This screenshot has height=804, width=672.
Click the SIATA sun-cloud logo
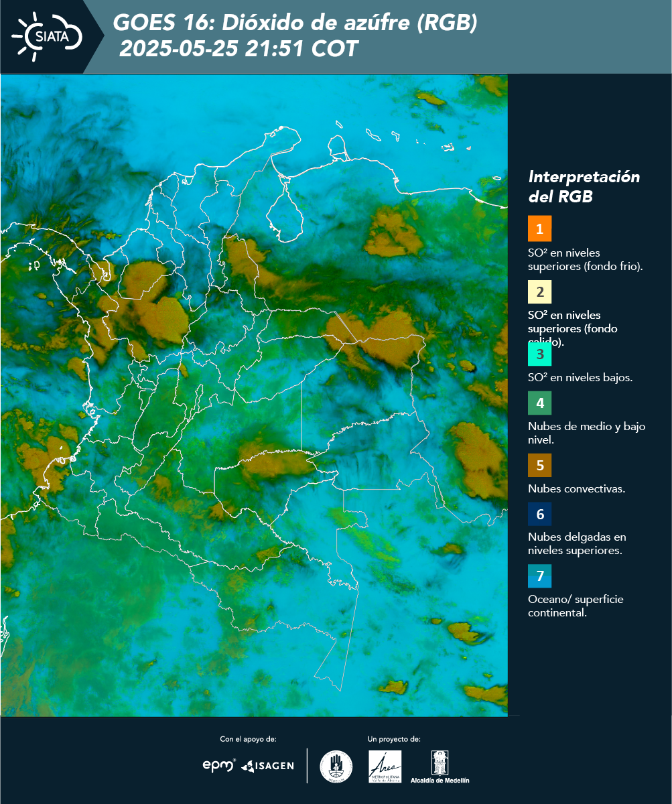47,36
